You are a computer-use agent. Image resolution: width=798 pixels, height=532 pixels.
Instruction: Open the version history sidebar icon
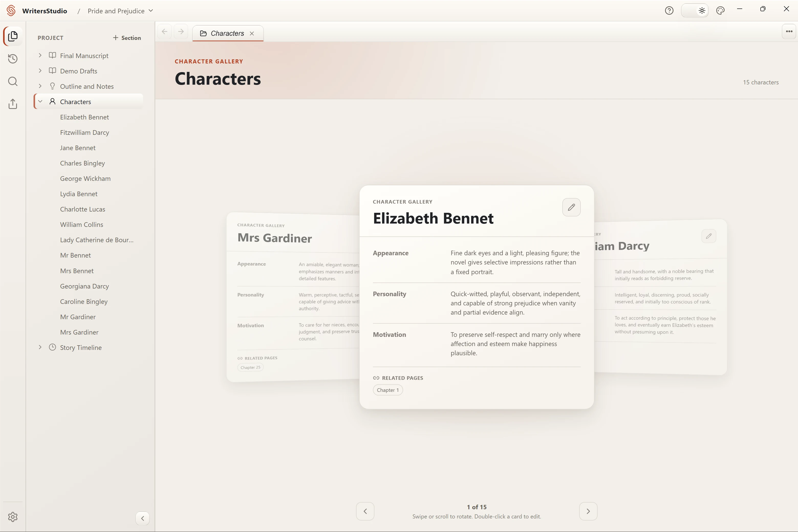point(13,59)
